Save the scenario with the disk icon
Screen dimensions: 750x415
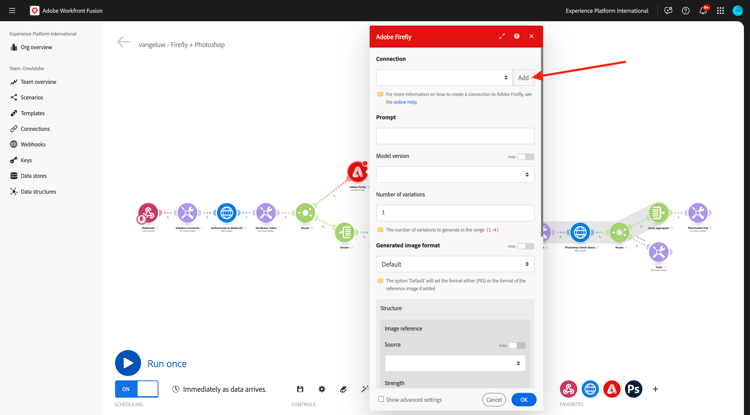[300, 389]
